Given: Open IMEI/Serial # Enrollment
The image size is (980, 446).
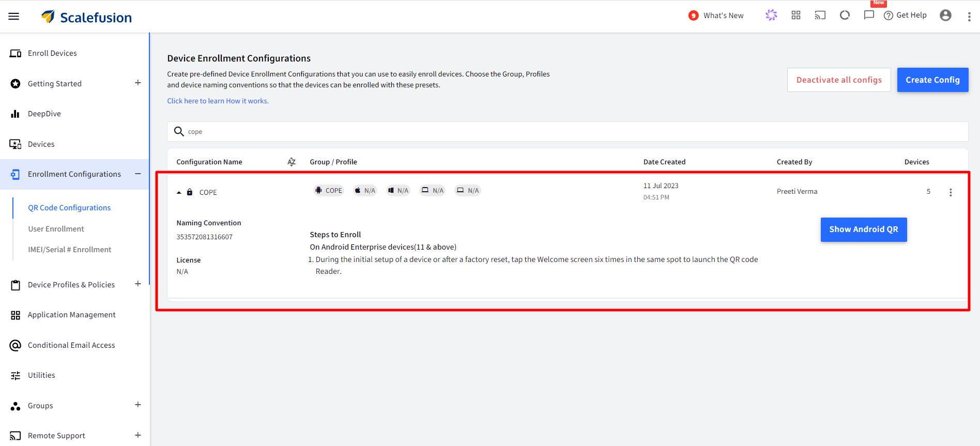Looking at the screenshot, I should [x=70, y=250].
